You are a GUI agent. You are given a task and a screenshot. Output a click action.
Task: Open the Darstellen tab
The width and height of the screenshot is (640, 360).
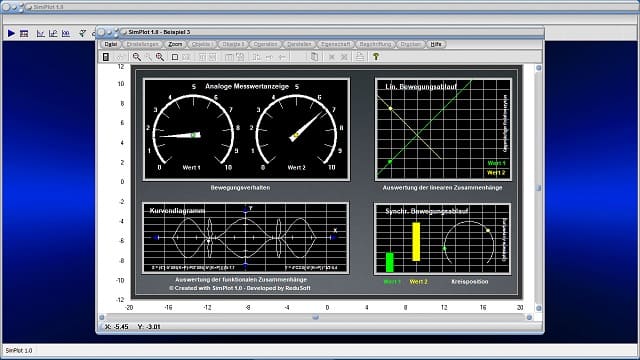coord(299,44)
